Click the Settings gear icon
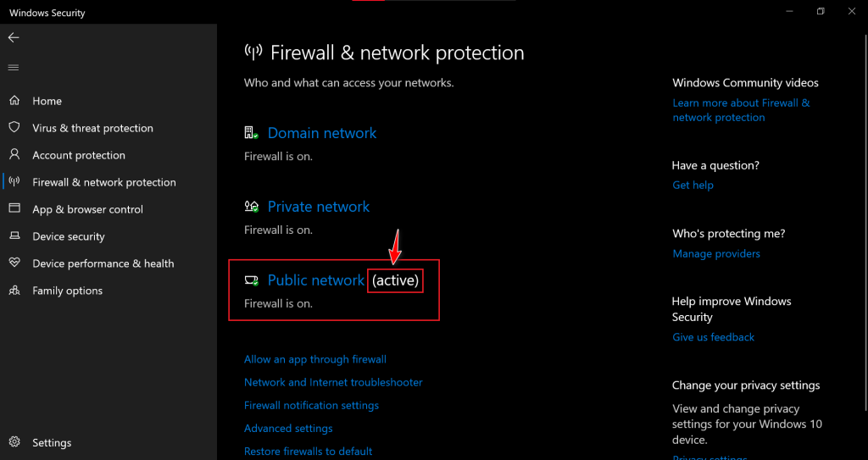This screenshot has height=460, width=868. (14, 442)
